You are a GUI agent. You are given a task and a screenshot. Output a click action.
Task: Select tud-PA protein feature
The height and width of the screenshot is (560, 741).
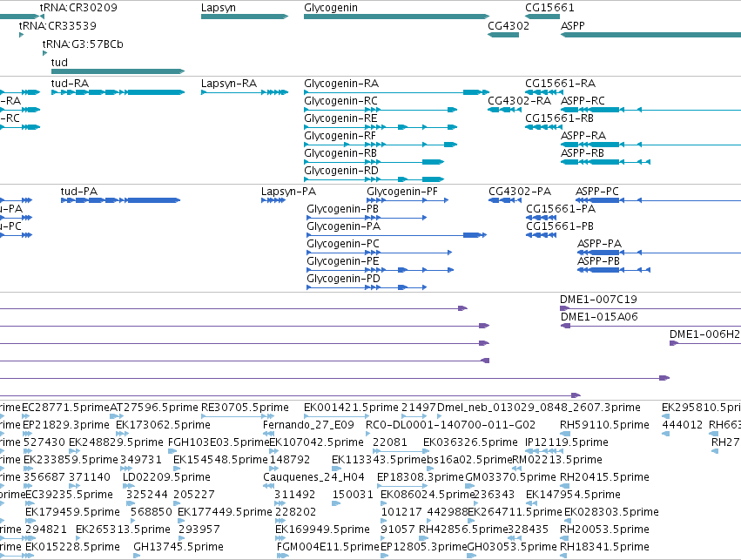(120, 200)
